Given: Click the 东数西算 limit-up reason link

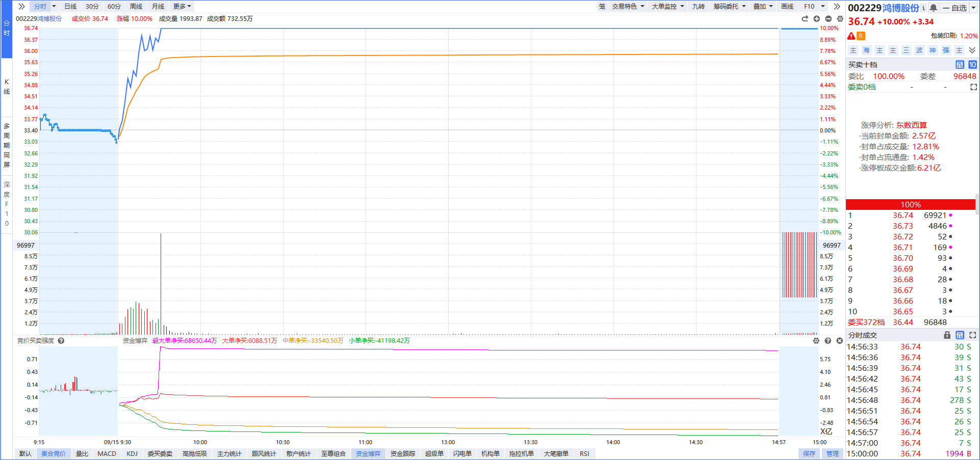Looking at the screenshot, I should 912,125.
